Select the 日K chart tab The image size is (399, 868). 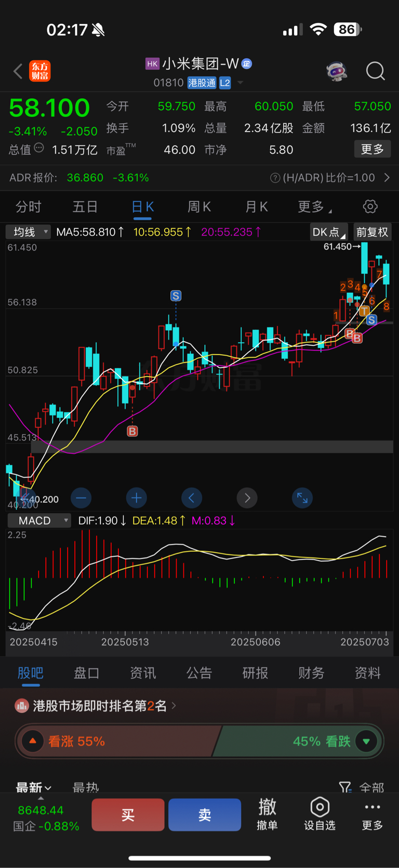142,207
